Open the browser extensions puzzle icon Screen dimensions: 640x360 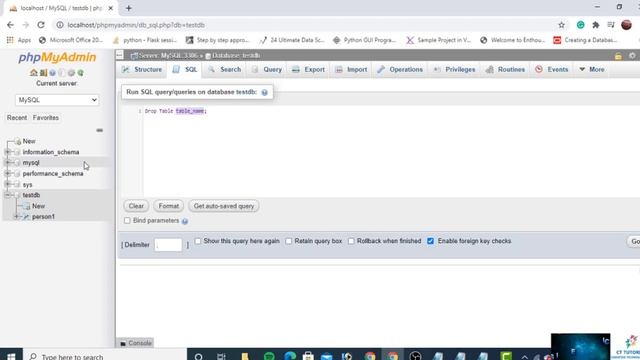click(x=596, y=25)
